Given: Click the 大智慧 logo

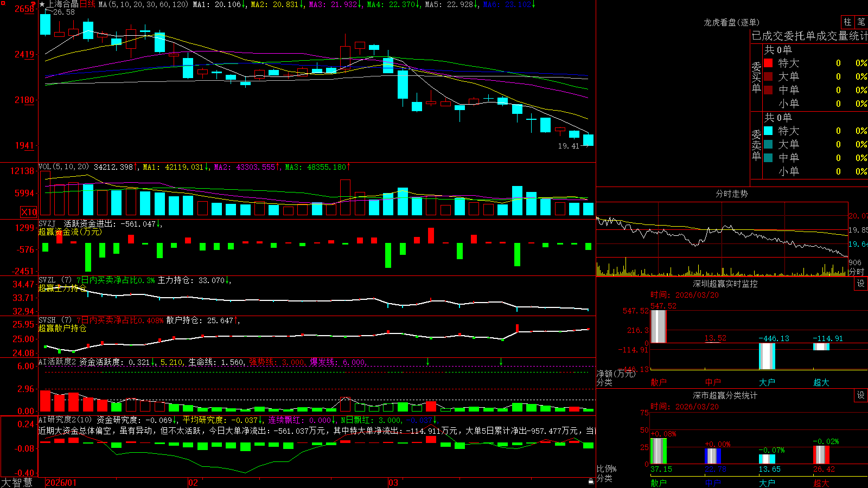Looking at the screenshot, I should pyautogui.click(x=17, y=483).
